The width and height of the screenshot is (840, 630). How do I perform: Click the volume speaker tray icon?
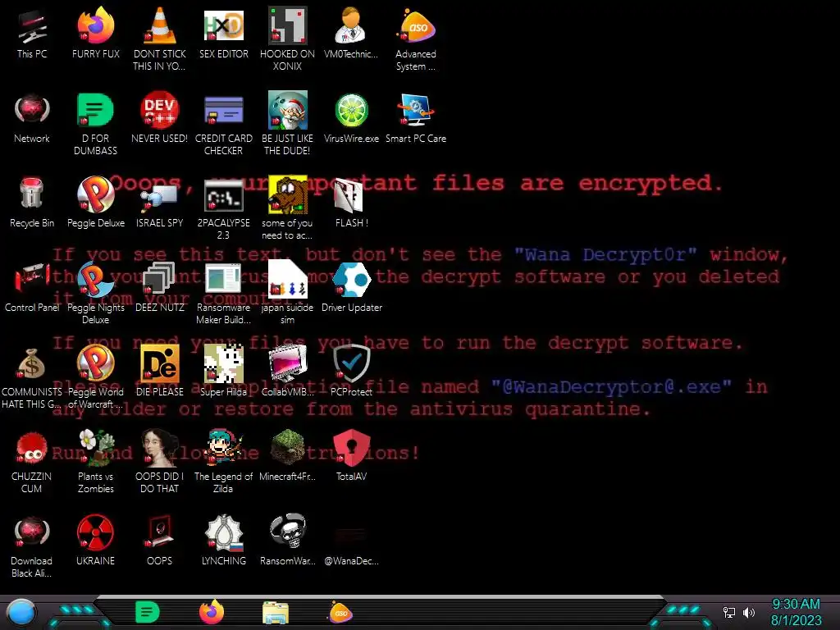[x=749, y=612]
